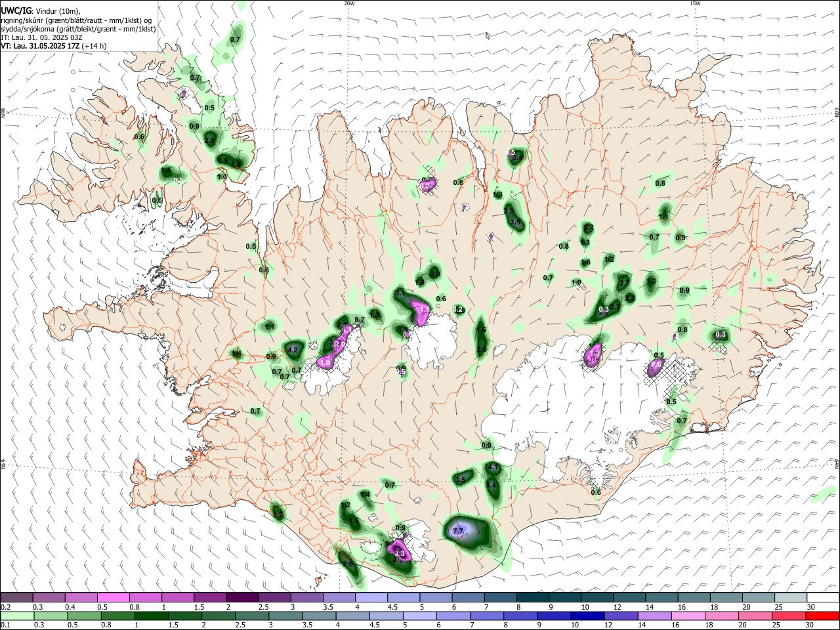Select the 'VT: Lau. 31.05.2025 17Z (+14 h)' line
Screen dimensions: 840x630
coord(54,46)
